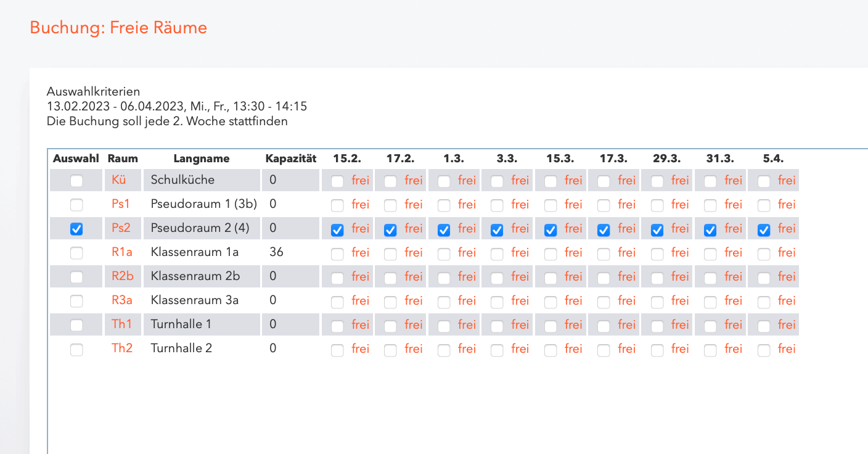Uncheck Pseudoraum 2 for date 17.2.
This screenshot has height=454, width=868.
pos(390,229)
